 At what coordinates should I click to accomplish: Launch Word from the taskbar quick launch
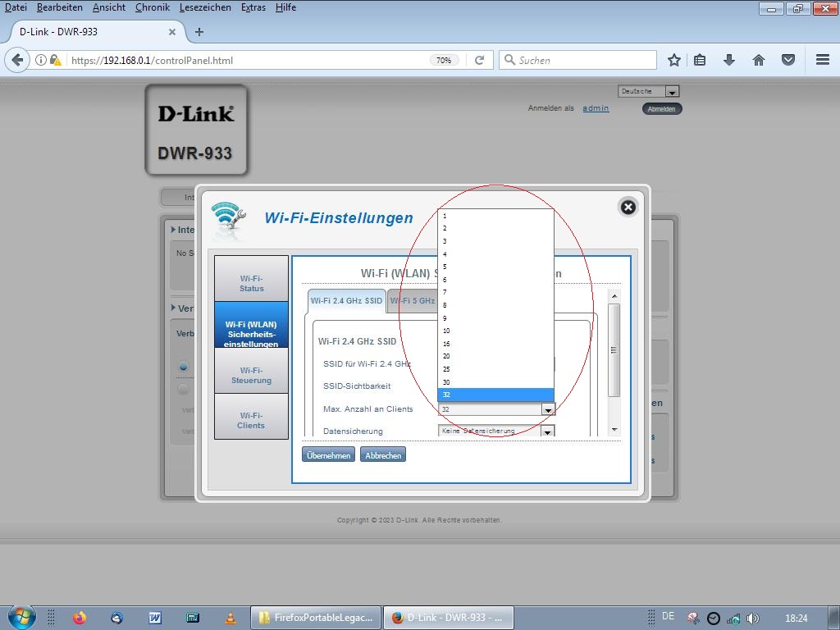[x=155, y=618]
